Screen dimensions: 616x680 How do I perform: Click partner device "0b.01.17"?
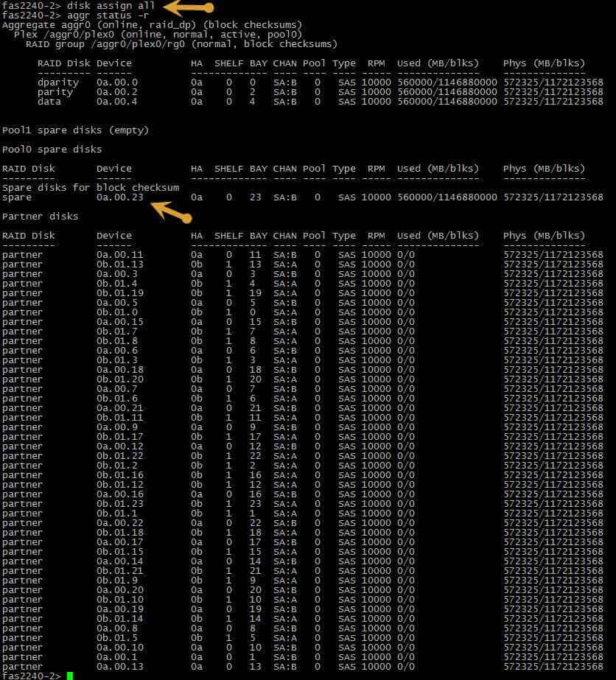click(x=119, y=437)
